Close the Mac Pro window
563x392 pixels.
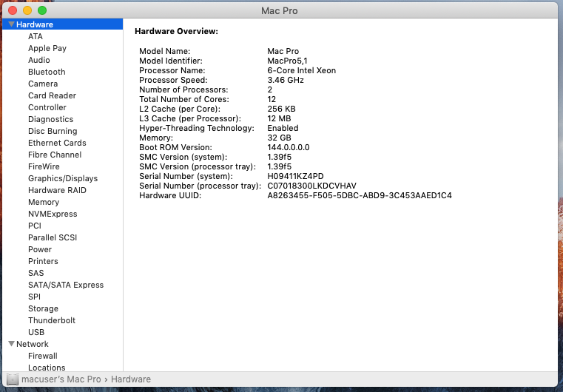[x=13, y=10]
